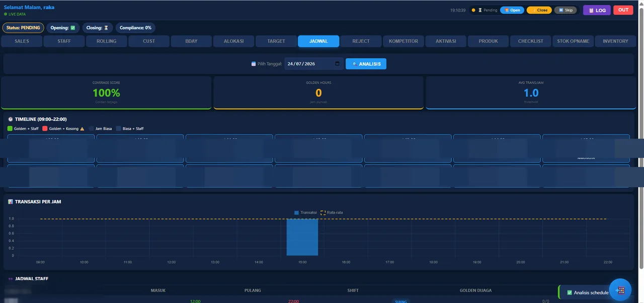Screen dimensions: 644x303
Task: Open the STAFF tab
Action: click(x=64, y=41)
